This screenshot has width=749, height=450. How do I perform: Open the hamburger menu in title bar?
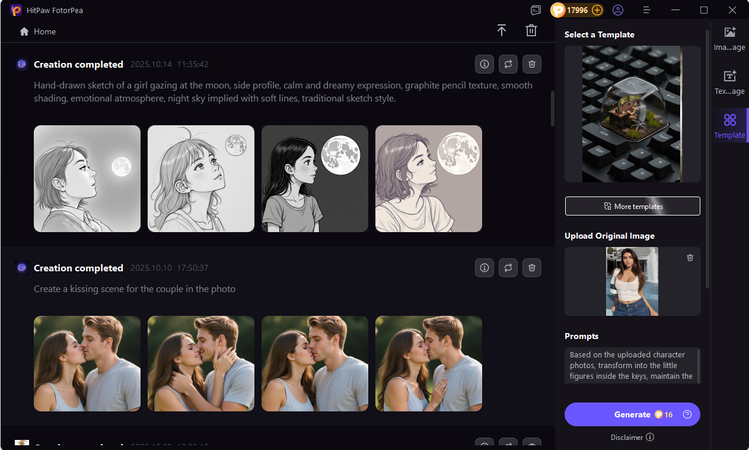(646, 10)
